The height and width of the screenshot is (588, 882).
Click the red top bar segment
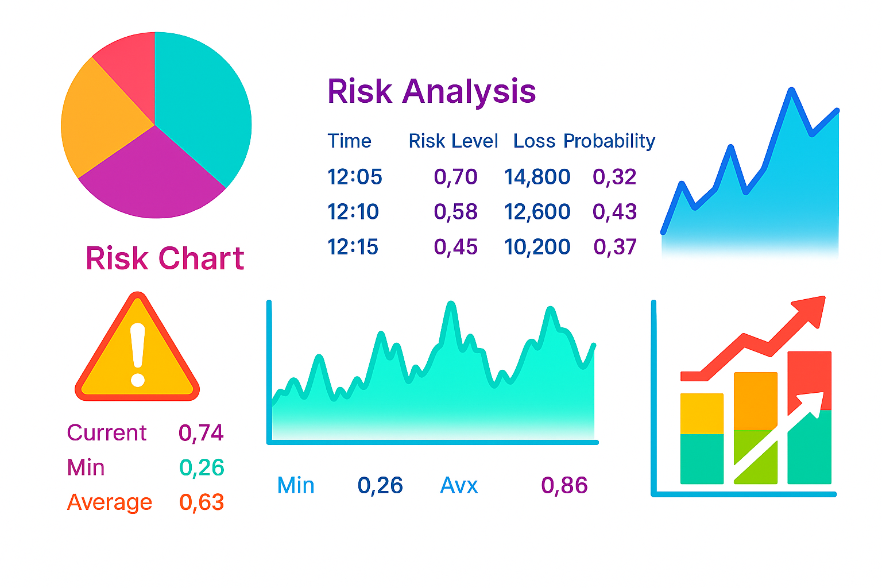click(809, 373)
